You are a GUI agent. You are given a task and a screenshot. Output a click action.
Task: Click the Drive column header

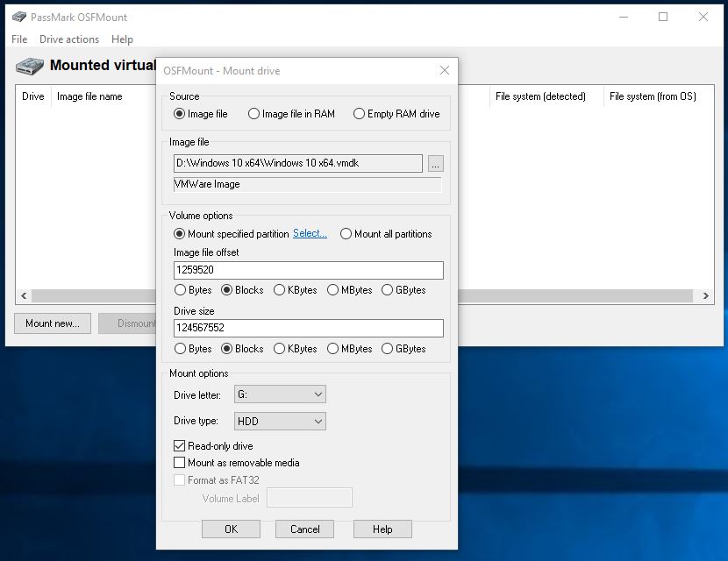(x=33, y=96)
